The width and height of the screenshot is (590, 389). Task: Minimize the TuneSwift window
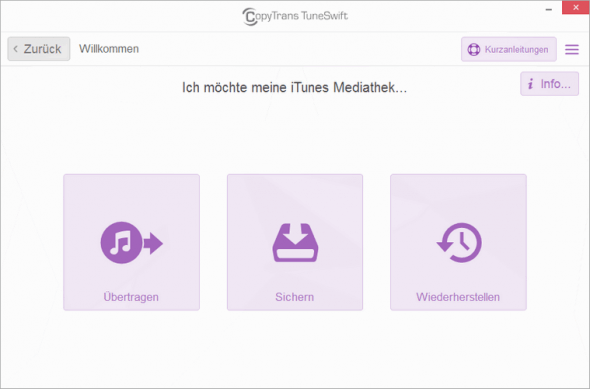pyautogui.click(x=549, y=9)
